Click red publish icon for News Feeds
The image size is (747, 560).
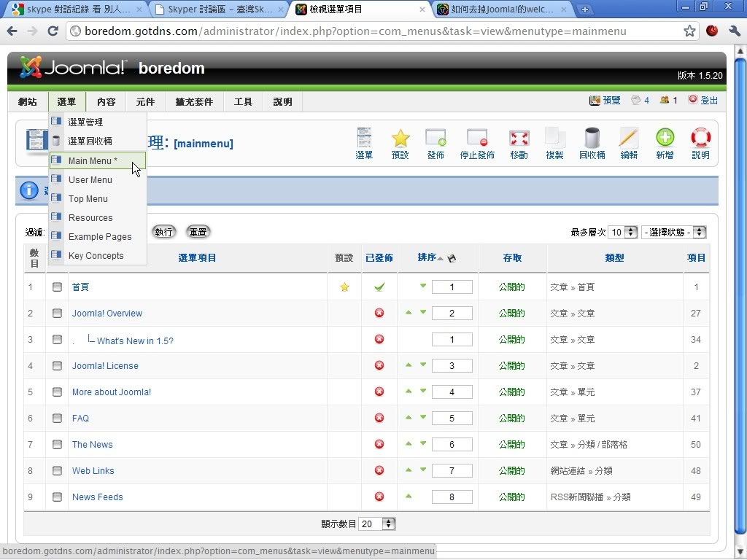click(379, 497)
